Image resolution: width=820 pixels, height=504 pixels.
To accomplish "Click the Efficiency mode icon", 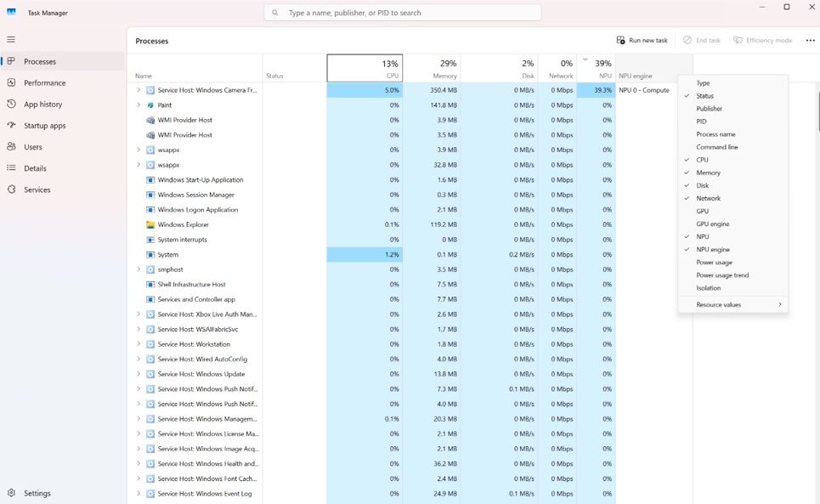I will click(738, 40).
